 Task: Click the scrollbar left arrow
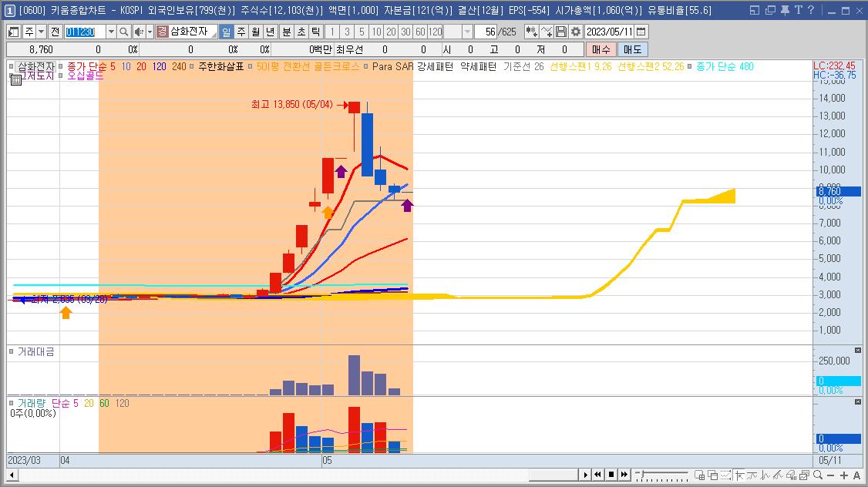point(11,475)
